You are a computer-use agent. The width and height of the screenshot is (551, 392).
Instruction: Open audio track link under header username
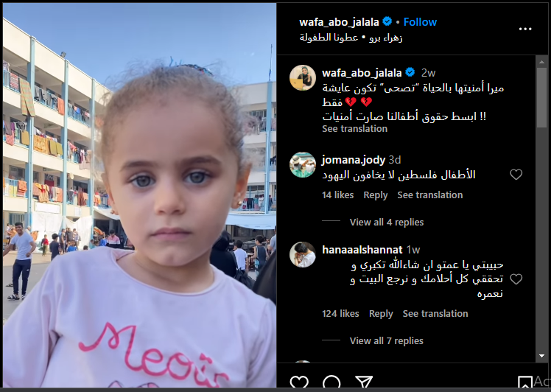click(x=351, y=38)
